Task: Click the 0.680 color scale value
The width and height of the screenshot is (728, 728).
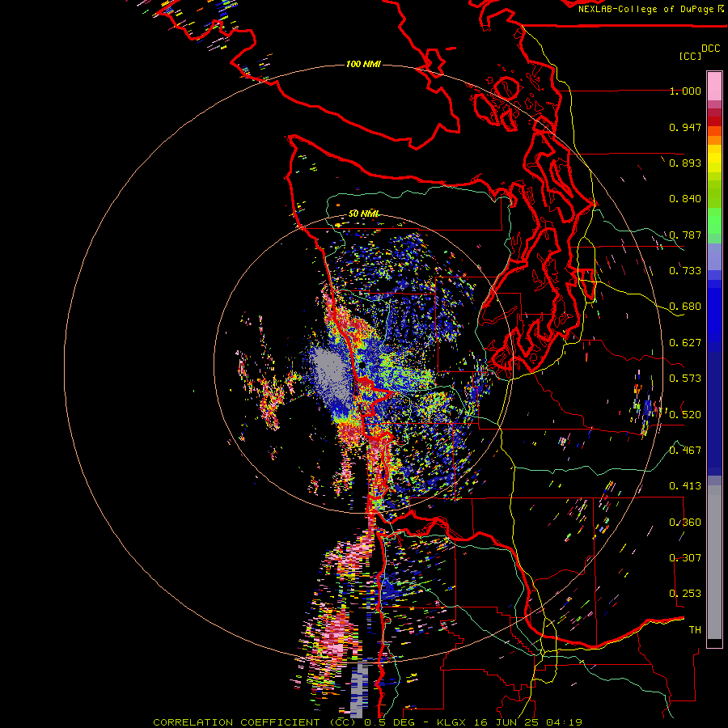Action: (x=685, y=307)
